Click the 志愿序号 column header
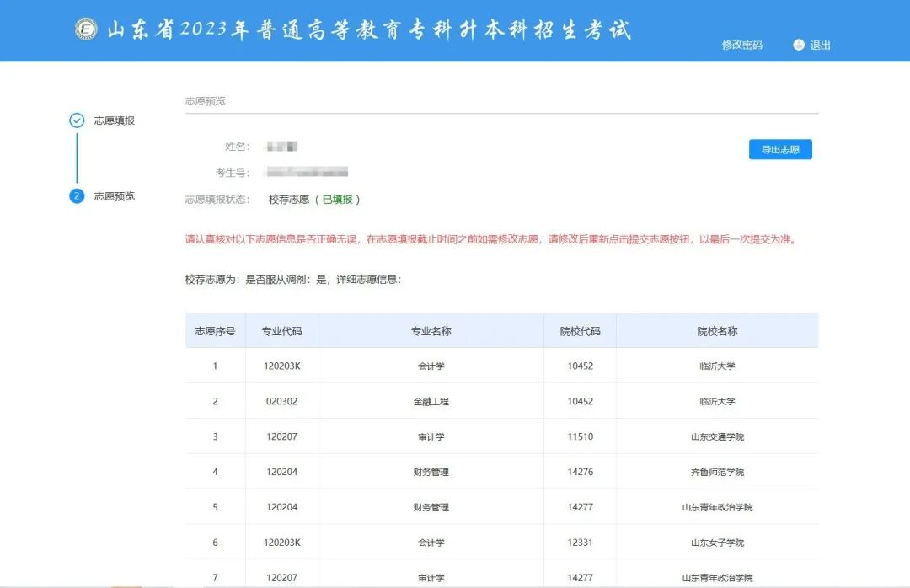This screenshot has height=588, width=910. [216, 331]
